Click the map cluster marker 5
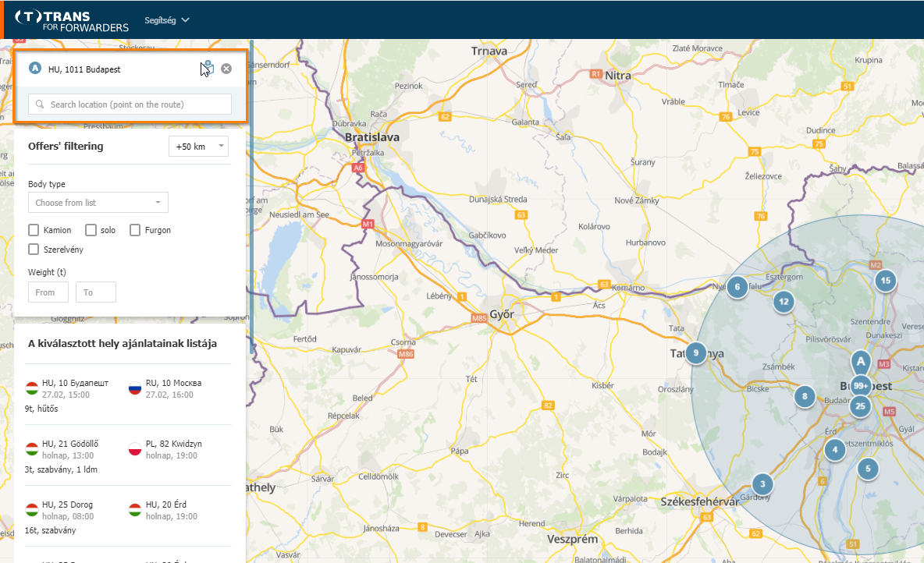The width and height of the screenshot is (924, 563). (868, 469)
